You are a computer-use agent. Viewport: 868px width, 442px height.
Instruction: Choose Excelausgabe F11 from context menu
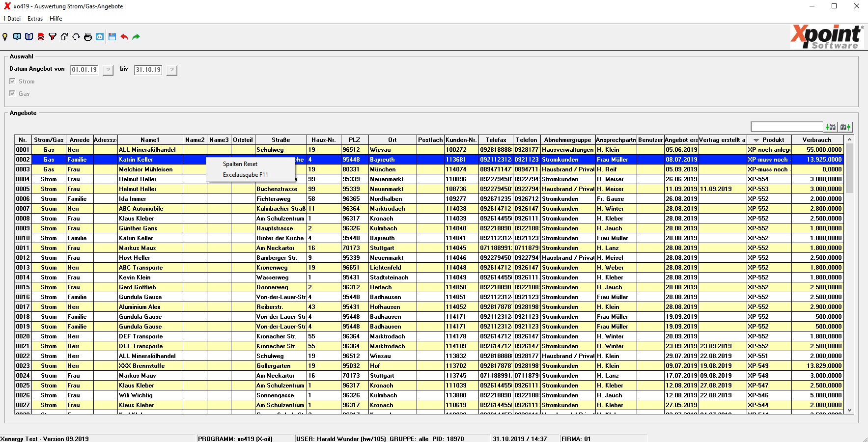pos(251,175)
